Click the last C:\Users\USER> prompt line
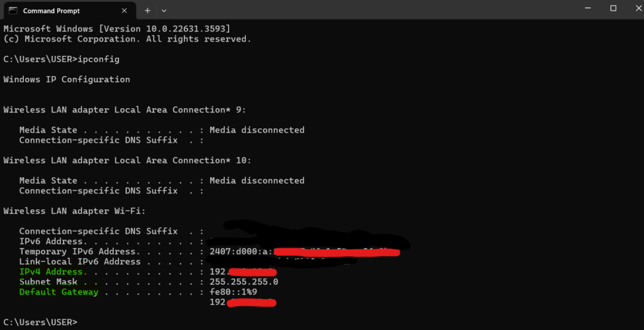644x330 pixels. (40, 322)
